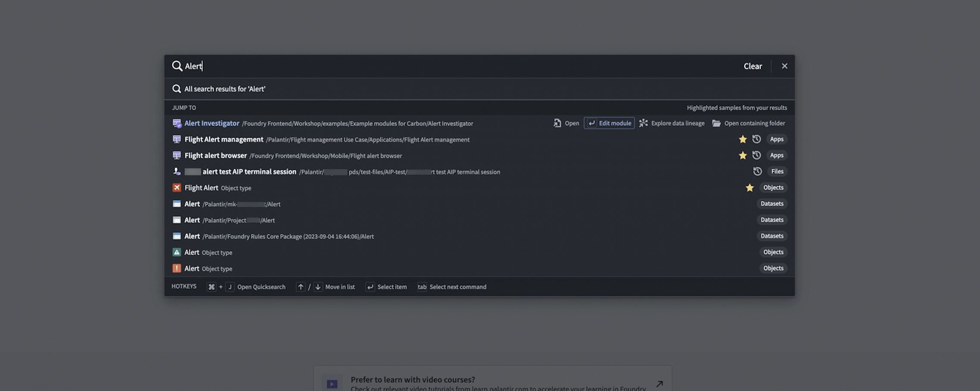Click the Flight alert browser app icon

coord(177,155)
